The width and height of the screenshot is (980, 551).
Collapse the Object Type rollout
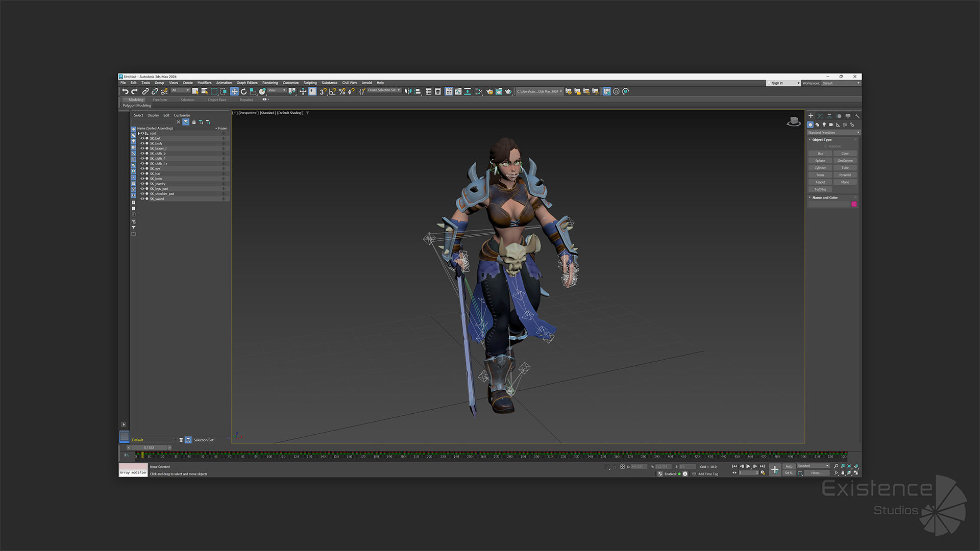point(822,140)
